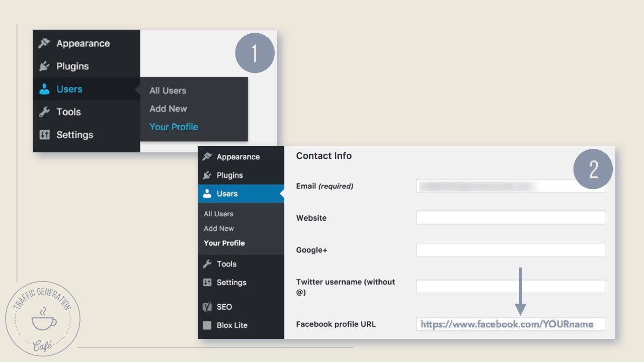Click the Twitter username input field
This screenshot has height=362, width=644.
(510, 286)
